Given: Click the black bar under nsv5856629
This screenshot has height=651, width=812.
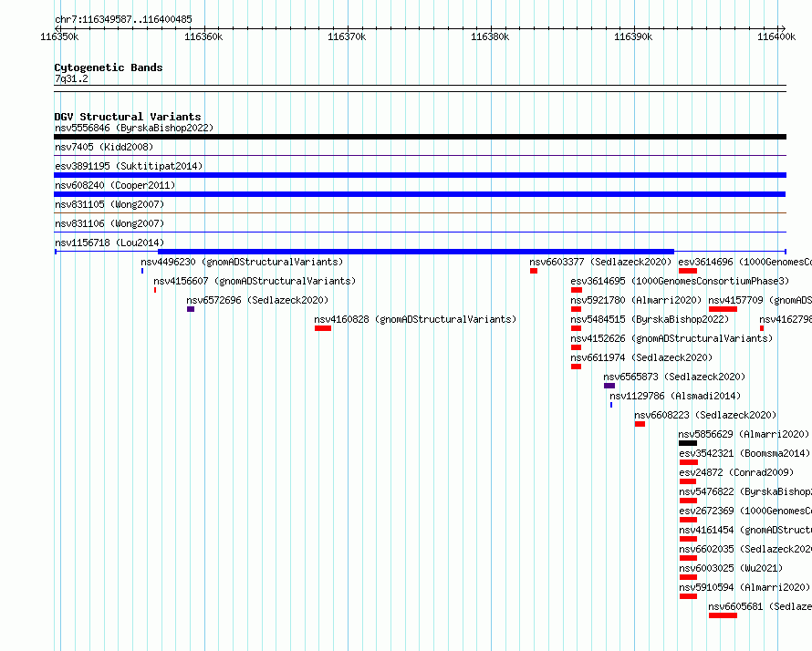Looking at the screenshot, I should pos(688,443).
